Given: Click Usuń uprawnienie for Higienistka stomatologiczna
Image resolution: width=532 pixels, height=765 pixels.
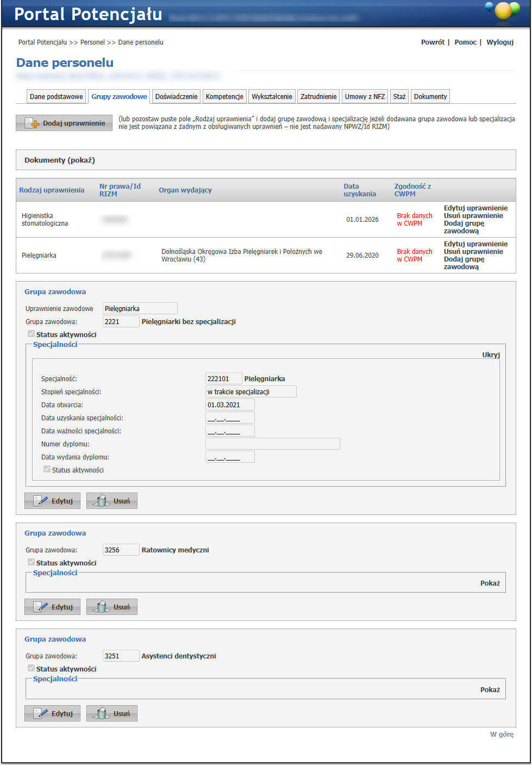Looking at the screenshot, I should point(473,216).
